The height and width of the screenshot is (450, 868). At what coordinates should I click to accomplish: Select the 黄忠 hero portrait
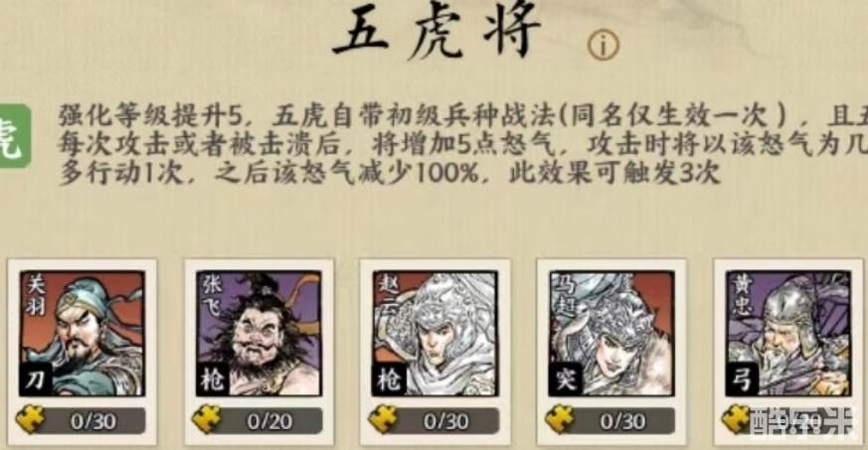point(788,333)
